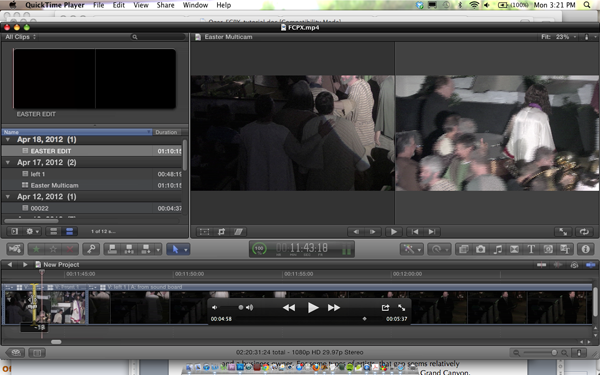Viewport: 600px width, 375px height.
Task: Collapse the Apr 18, 2012 group
Action: 8,140
